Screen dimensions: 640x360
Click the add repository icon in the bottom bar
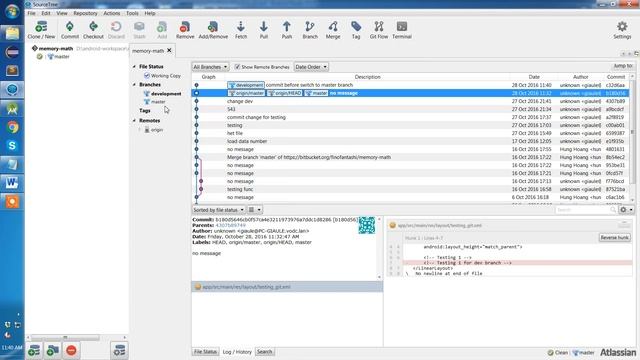(34, 350)
